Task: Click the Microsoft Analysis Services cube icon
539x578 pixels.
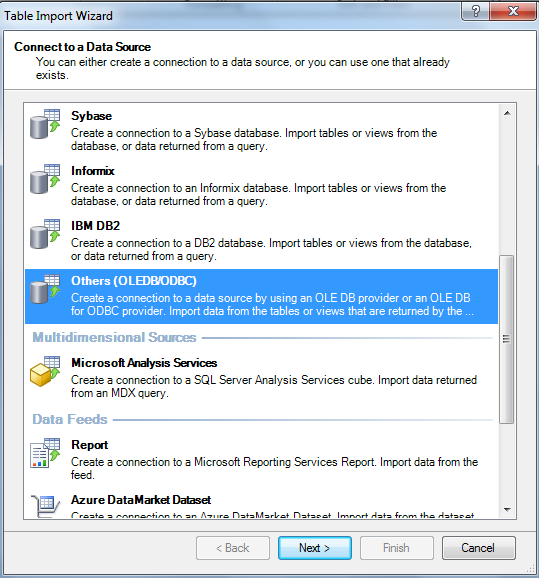Action: point(45,371)
